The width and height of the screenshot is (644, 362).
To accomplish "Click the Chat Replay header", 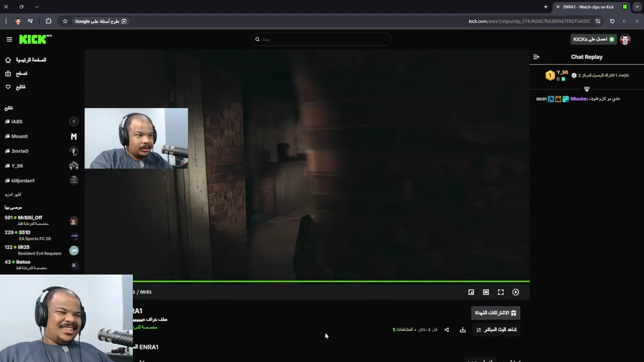I will 587,57.
